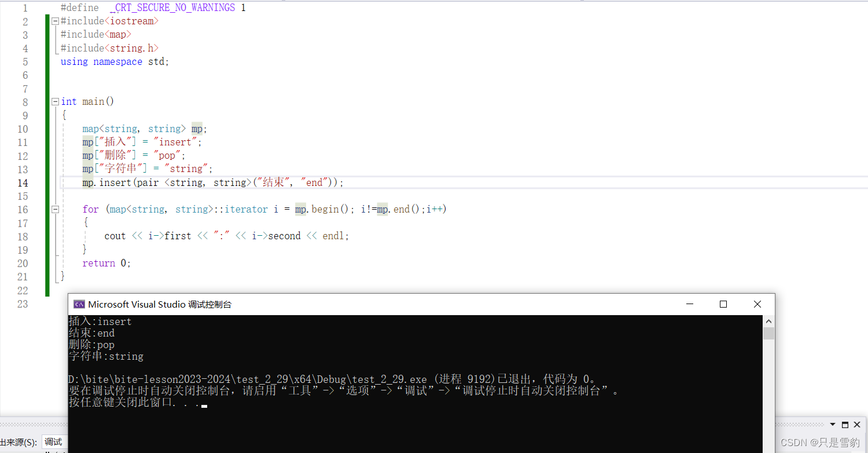
Task: Maximize the output panel at the bottom
Action: 845,425
